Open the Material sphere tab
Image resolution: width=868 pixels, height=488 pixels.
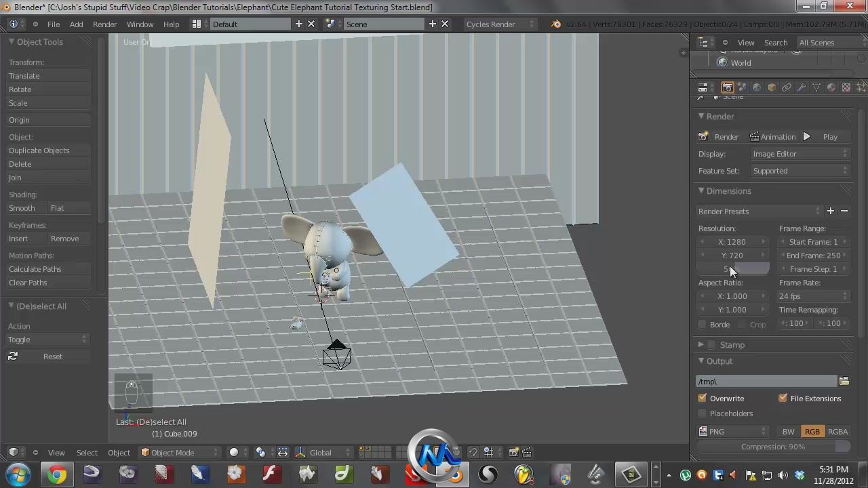coord(831,87)
